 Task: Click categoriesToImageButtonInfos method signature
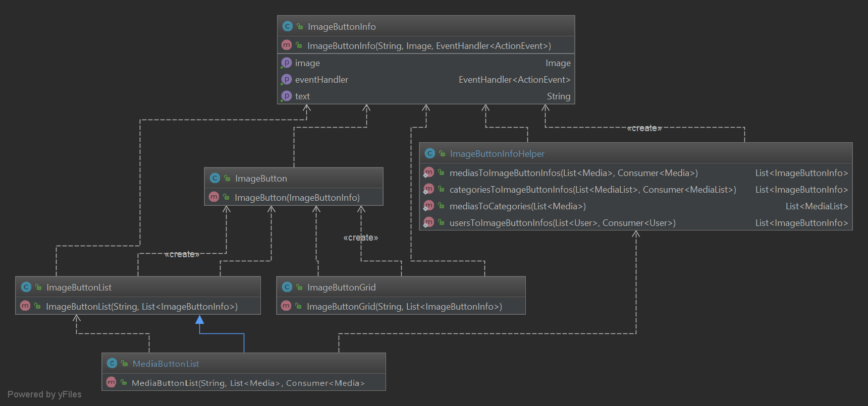[x=593, y=190]
